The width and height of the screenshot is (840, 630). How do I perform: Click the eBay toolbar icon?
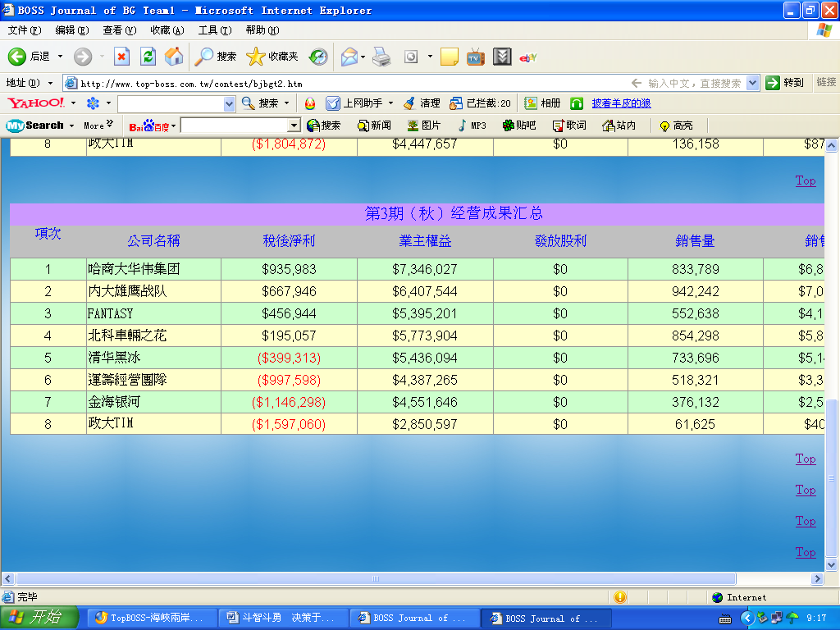pyautogui.click(x=528, y=57)
